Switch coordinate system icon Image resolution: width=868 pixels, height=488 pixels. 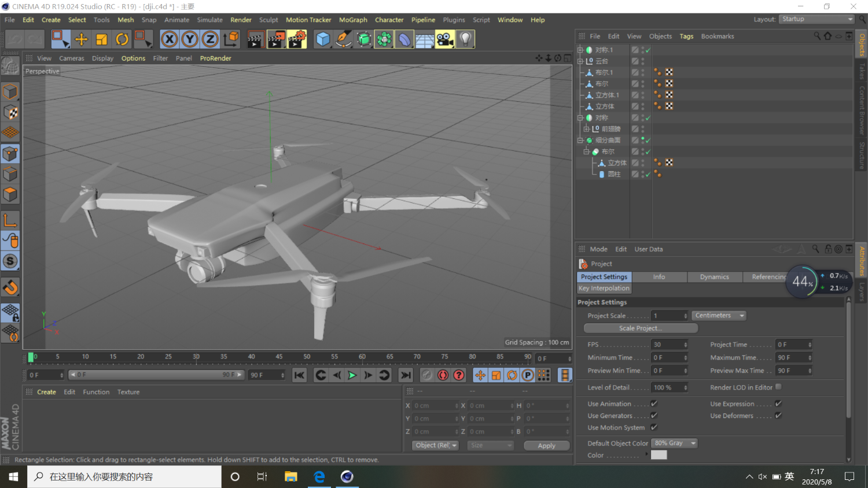[x=231, y=39]
